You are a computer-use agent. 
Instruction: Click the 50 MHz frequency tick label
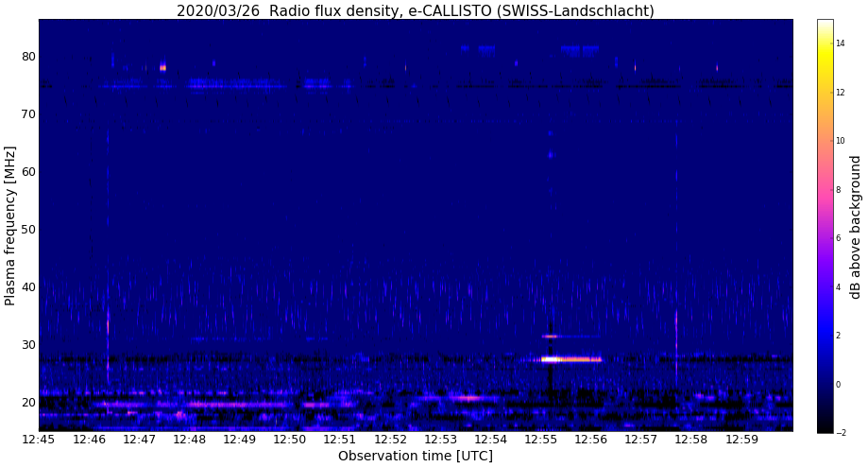coord(28,230)
